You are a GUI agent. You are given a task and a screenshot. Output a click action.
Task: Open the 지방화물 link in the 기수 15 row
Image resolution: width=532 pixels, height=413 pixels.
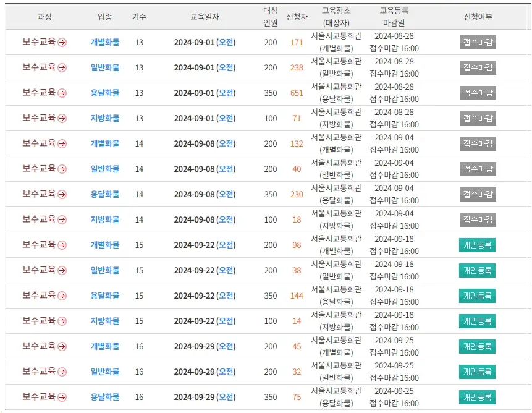pos(104,321)
